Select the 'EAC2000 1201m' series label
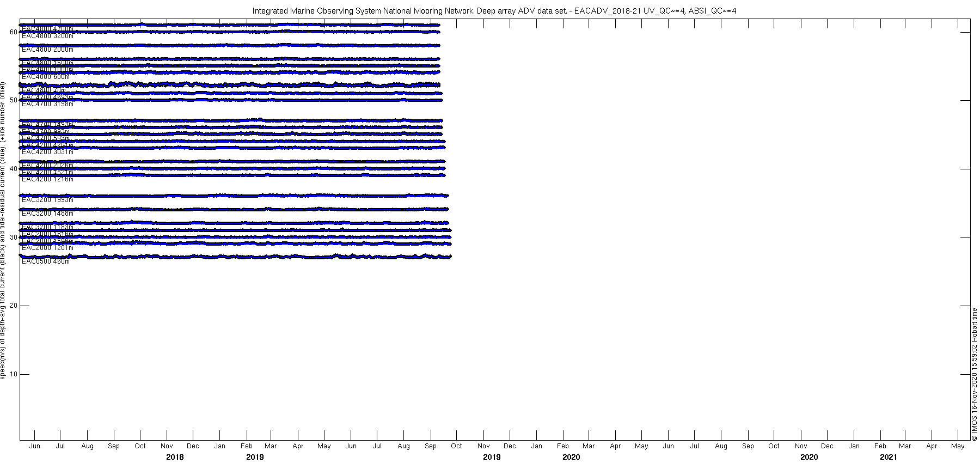This screenshot has height=463, width=980. pos(47,248)
